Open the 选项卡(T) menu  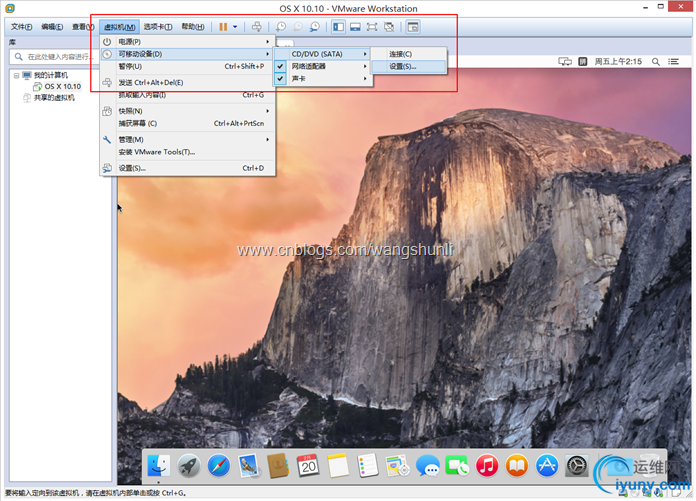(x=158, y=27)
